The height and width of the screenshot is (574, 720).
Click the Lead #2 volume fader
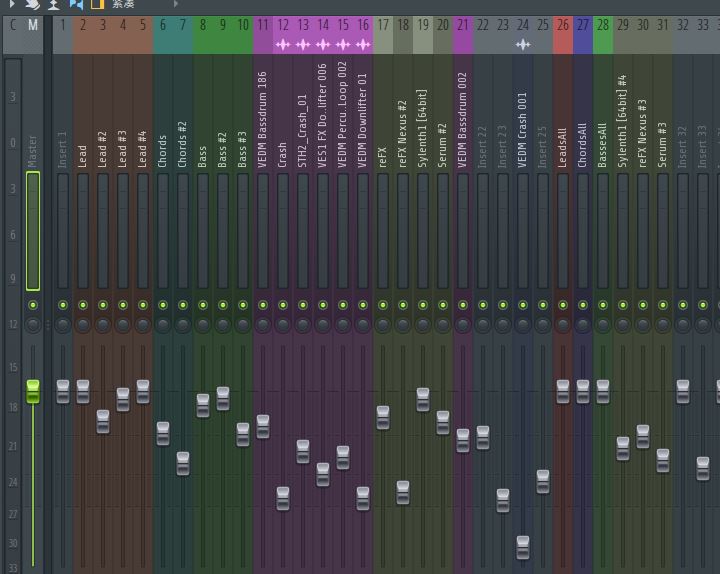coord(103,422)
